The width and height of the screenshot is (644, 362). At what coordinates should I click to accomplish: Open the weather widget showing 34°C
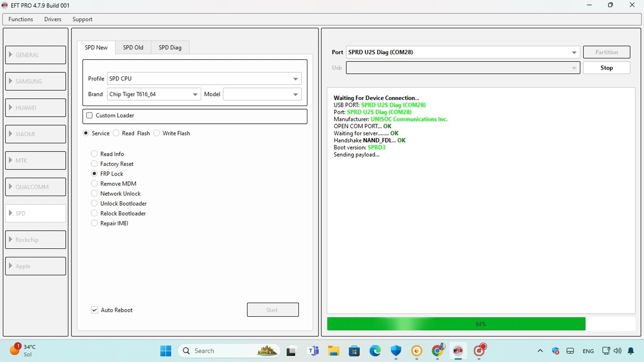pyautogui.click(x=23, y=350)
